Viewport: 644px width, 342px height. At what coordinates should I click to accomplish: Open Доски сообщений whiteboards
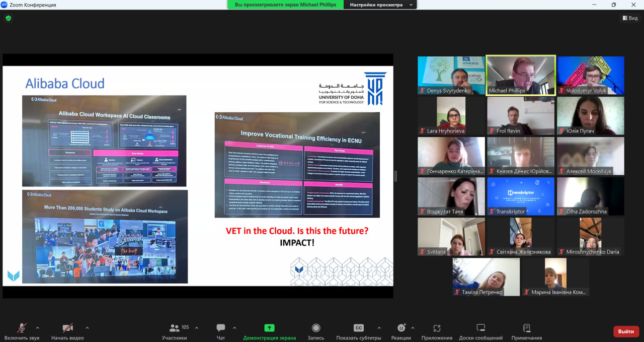pyautogui.click(x=480, y=328)
